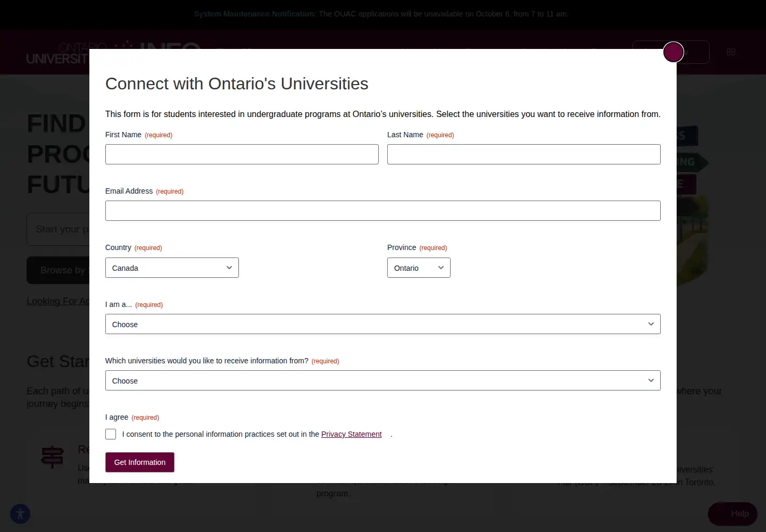Open the Country dropdown showing Canada
This screenshot has width=766, height=532.
point(172,268)
